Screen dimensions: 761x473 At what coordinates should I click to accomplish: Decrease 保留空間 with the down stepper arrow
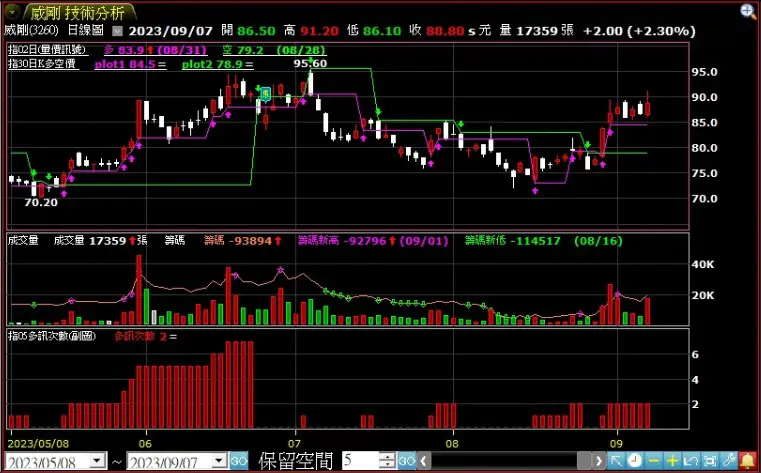387,465
